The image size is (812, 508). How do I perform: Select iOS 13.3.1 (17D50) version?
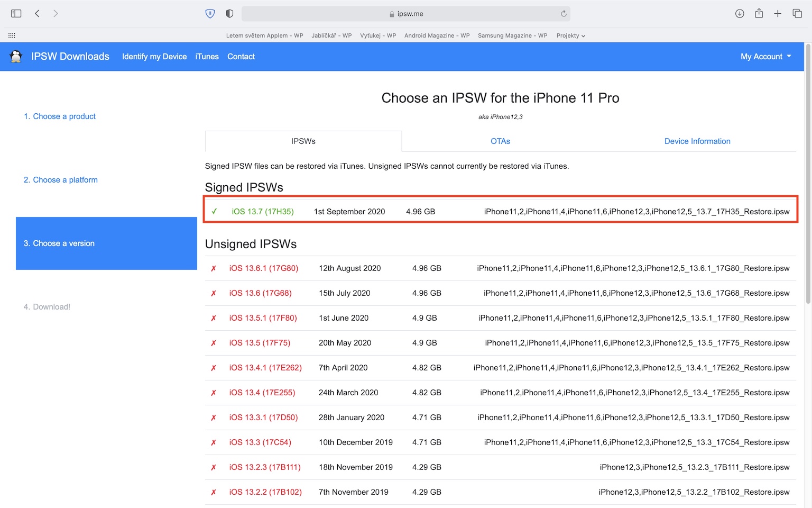coord(263,418)
